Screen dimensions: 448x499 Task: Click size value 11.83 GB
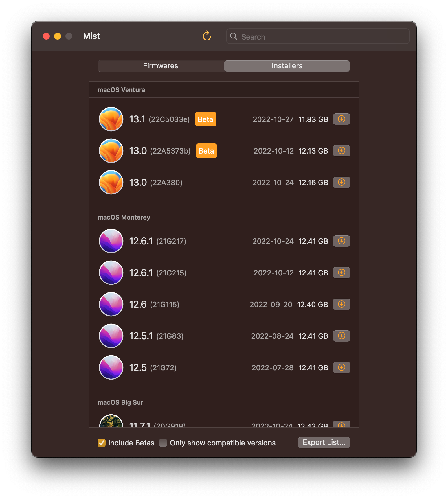[x=313, y=119]
